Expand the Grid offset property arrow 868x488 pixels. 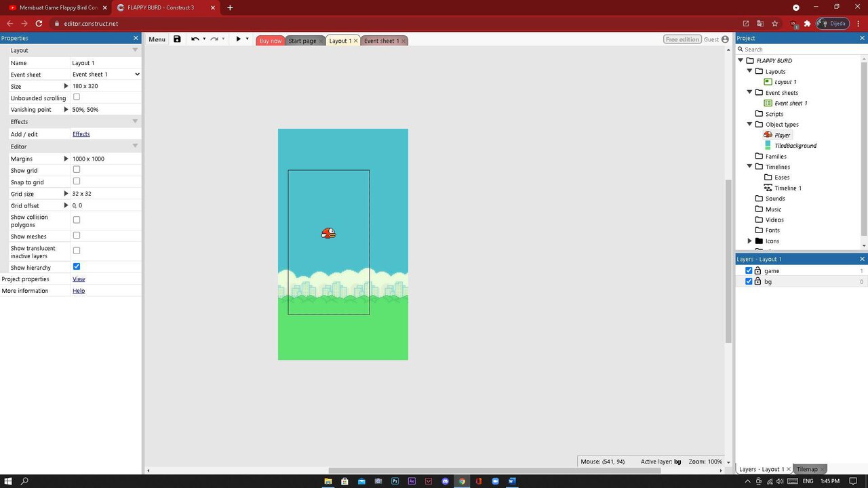pyautogui.click(x=66, y=205)
